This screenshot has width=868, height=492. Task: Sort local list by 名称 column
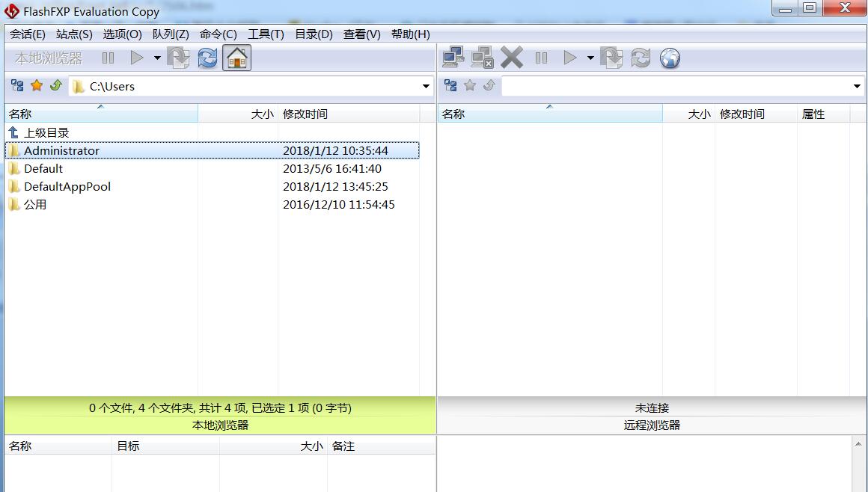coord(101,114)
